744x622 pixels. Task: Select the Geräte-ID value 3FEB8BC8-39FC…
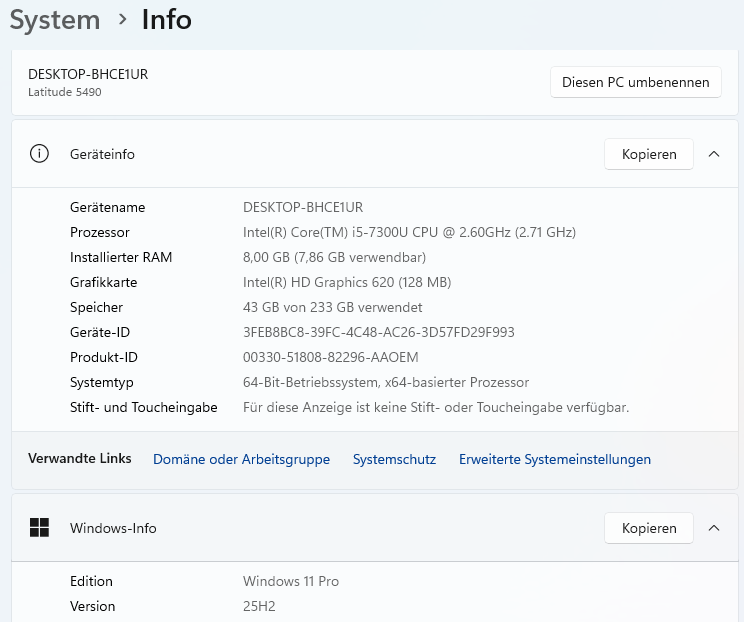379,332
